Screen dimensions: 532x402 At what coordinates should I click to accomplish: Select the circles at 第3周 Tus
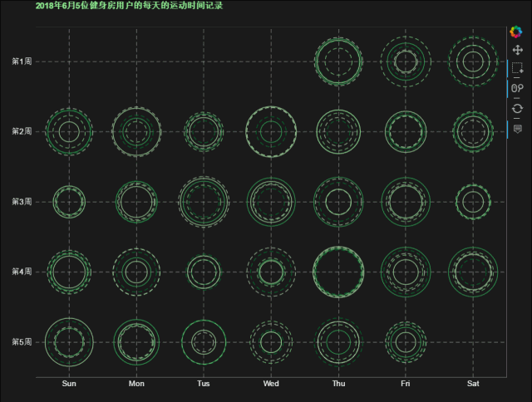(204, 202)
